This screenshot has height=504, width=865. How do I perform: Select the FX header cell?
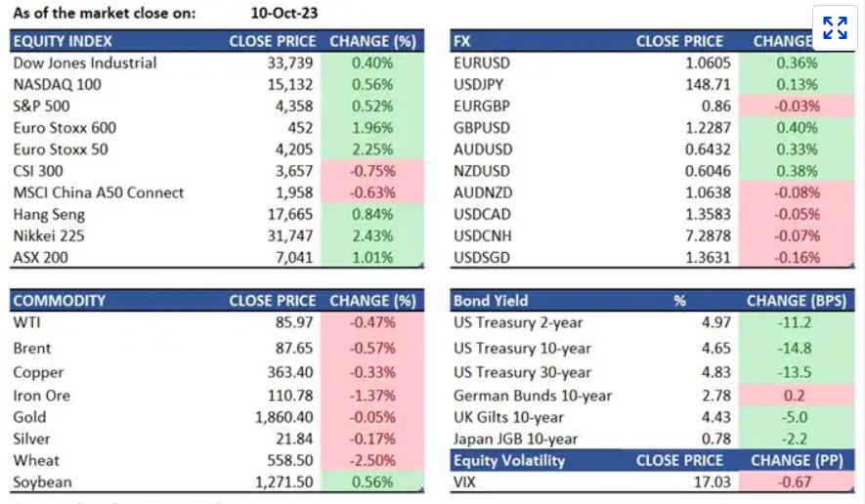point(463,41)
